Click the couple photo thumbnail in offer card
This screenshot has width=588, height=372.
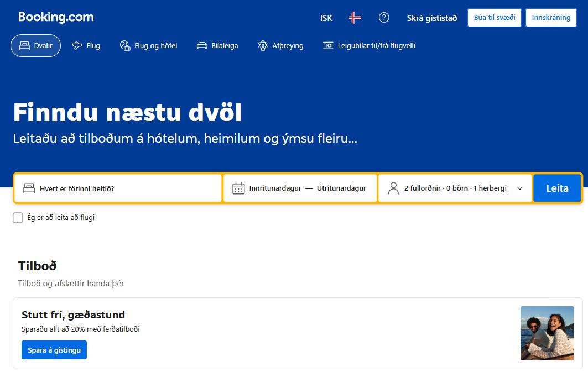click(547, 333)
